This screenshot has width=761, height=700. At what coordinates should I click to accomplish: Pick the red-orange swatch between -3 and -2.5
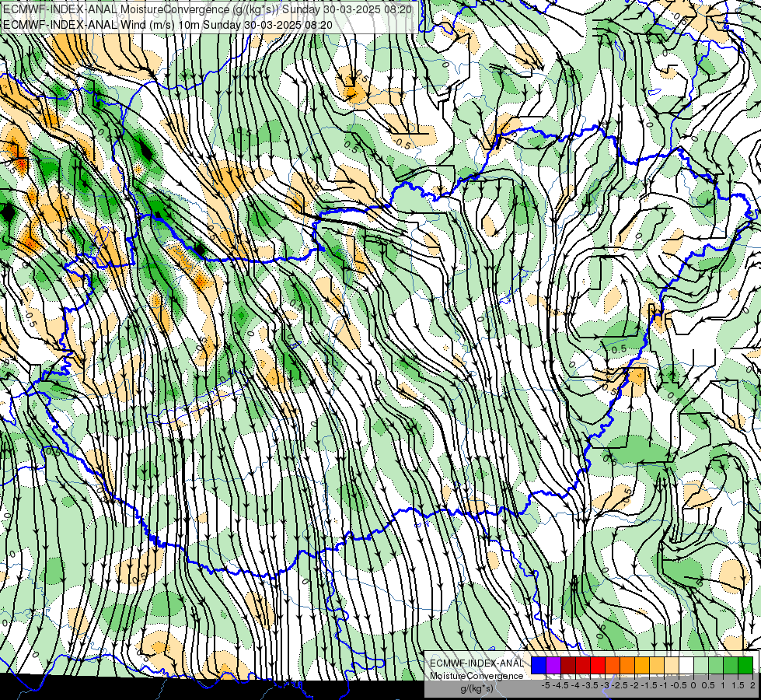(x=613, y=665)
